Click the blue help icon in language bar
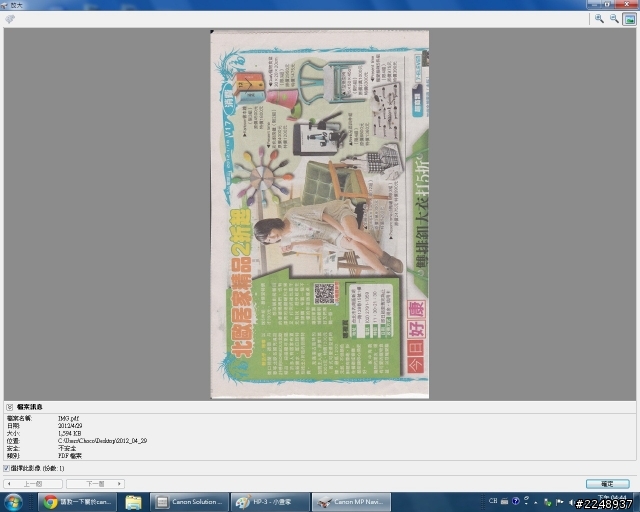This screenshot has width=640, height=512. pos(516,501)
